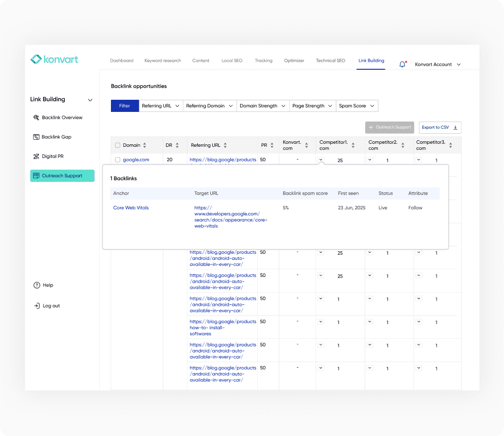Open Referring Domain filter dropdown
Viewport: 504px width, 436px height.
point(210,106)
